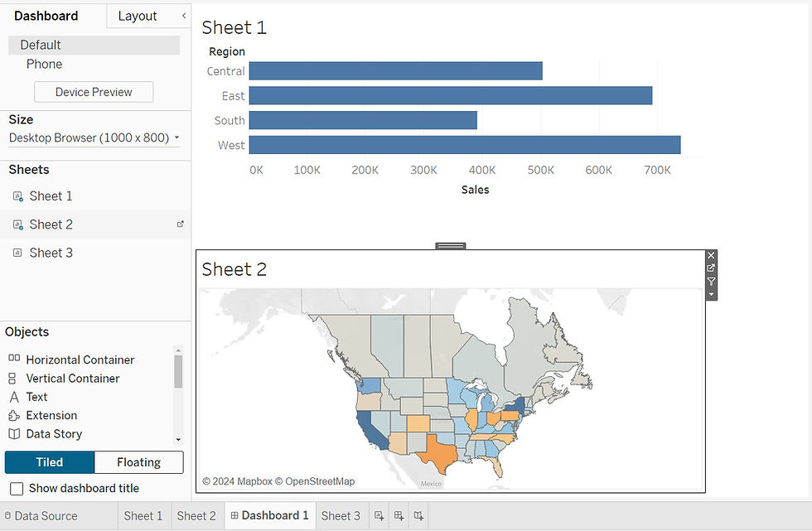Click the Device Preview button
812x531 pixels.
[93, 91]
